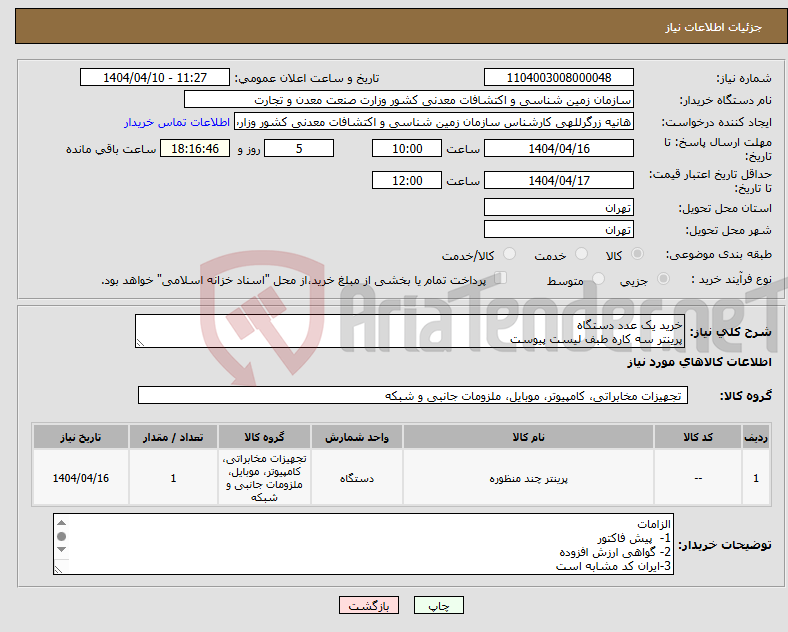The height and width of the screenshot is (632, 788).
Task: Click the اطلاعات کالاهای مورد نیاز heading
Action: click(x=699, y=362)
